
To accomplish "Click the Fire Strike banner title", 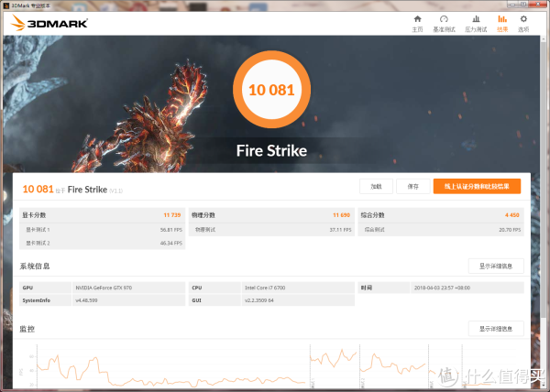I will (271, 151).
